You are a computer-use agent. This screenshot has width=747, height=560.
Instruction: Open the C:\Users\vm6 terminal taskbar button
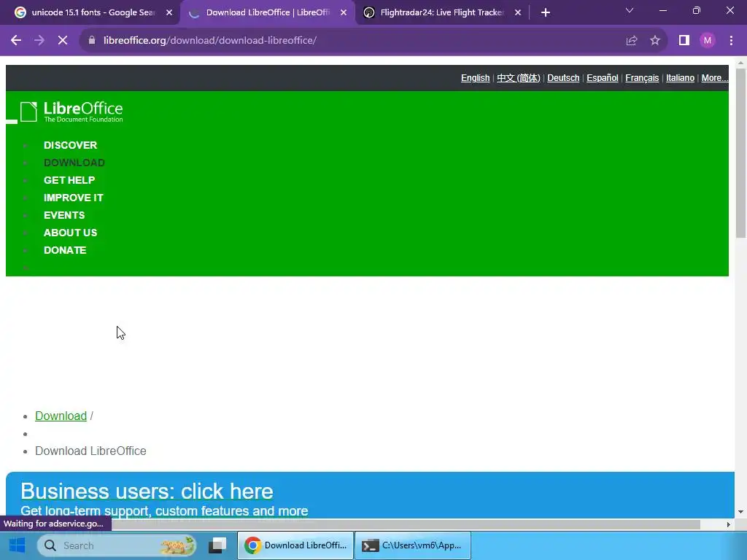coord(413,545)
